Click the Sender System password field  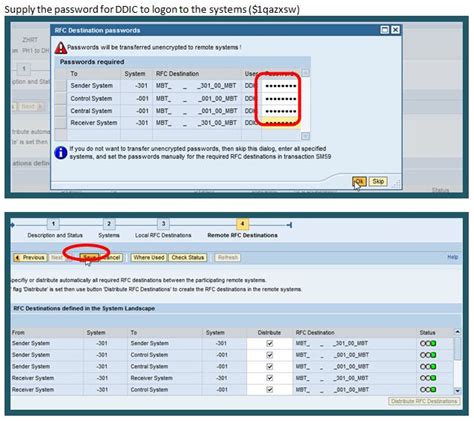[281, 86]
